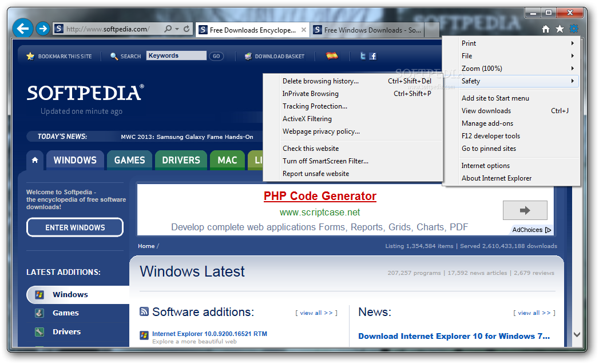The width and height of the screenshot is (599, 364).
Task: Choose Manage add-ons
Action: click(x=512, y=123)
